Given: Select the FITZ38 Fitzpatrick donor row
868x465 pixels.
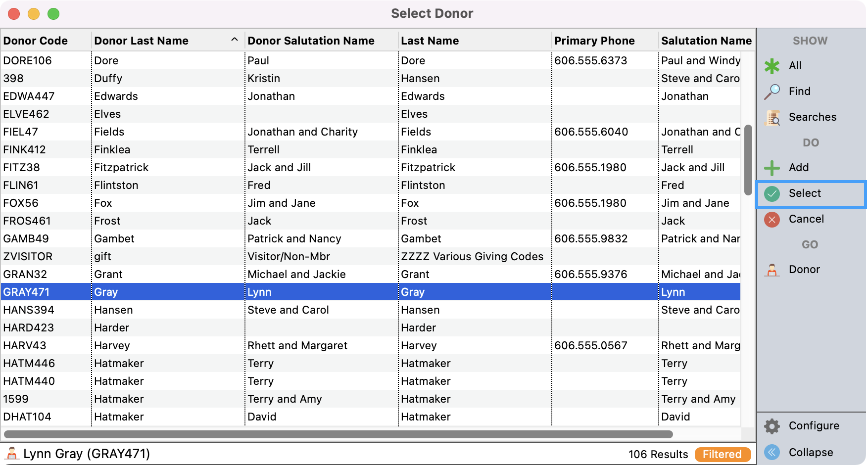Looking at the screenshot, I should 121,167.
